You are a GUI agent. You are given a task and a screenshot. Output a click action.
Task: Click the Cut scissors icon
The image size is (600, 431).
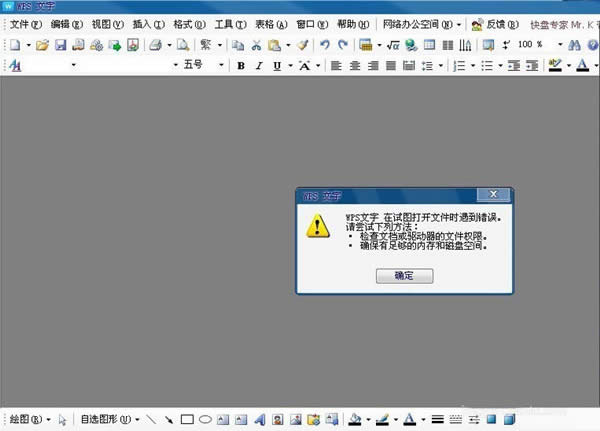(256, 45)
